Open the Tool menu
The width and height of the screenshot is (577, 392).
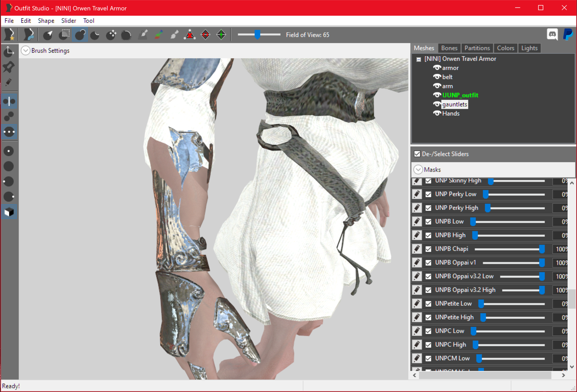tap(89, 21)
